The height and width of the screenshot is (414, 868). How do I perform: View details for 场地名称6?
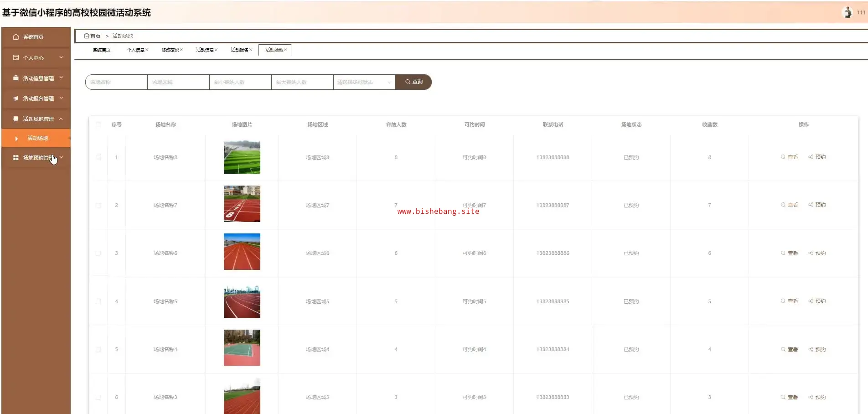click(x=790, y=253)
